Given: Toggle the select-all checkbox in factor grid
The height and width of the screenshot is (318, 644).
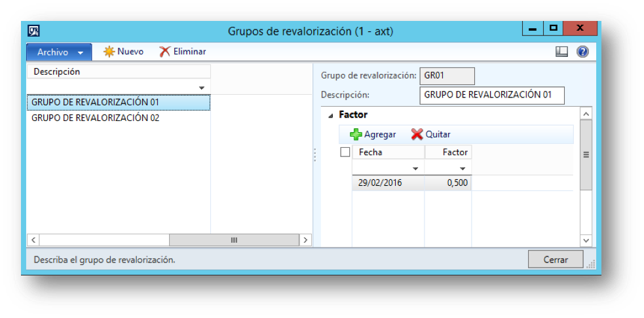Looking at the screenshot, I should click(x=345, y=152).
